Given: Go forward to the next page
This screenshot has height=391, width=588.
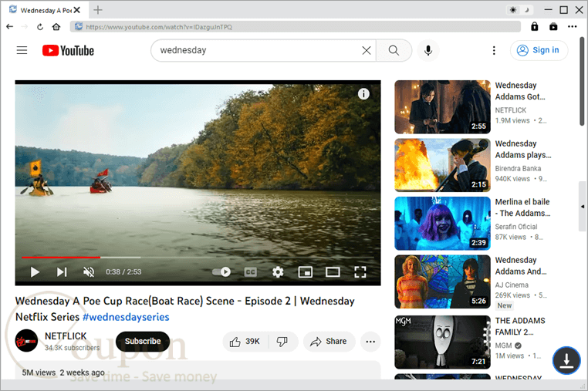Looking at the screenshot, I should point(25,27).
